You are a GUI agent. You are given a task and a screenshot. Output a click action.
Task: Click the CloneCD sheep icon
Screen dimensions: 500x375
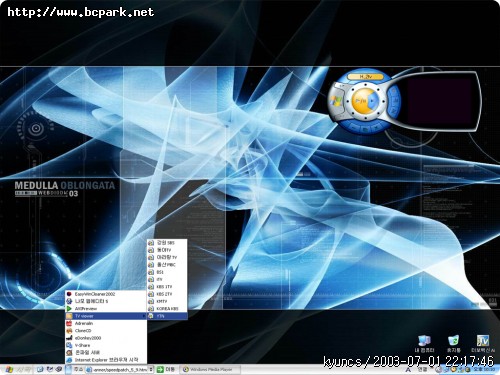coord(69,331)
